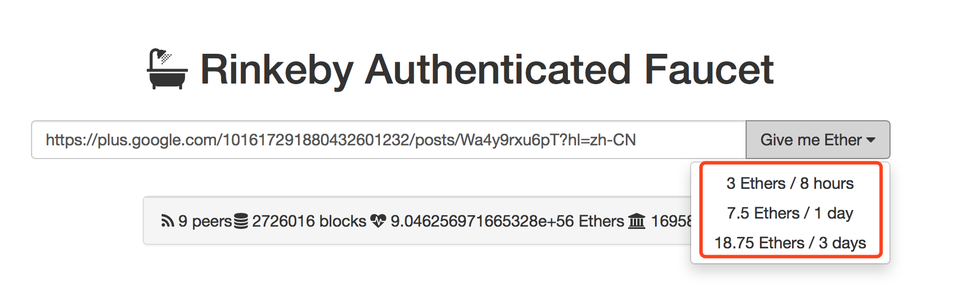980x285 pixels.
Task: Click the 9 peers status text
Action: (205, 221)
